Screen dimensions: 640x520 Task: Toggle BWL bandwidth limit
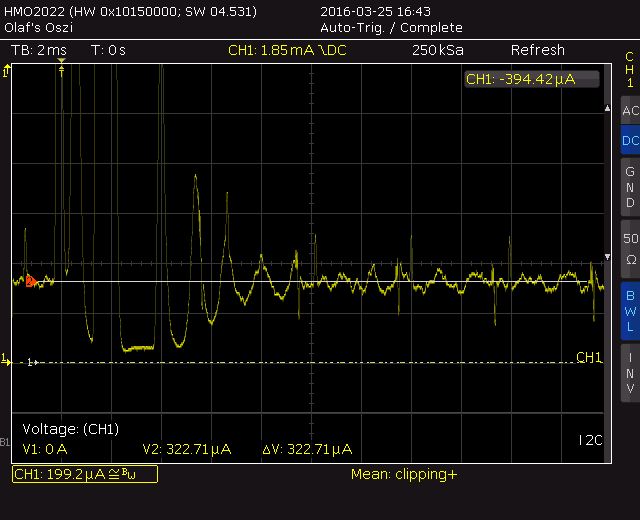click(630, 311)
